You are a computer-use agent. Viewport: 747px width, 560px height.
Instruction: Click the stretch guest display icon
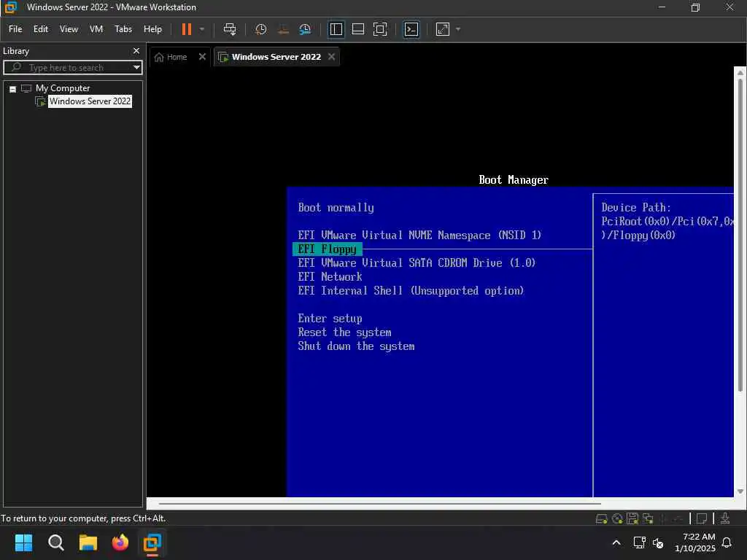point(443,29)
